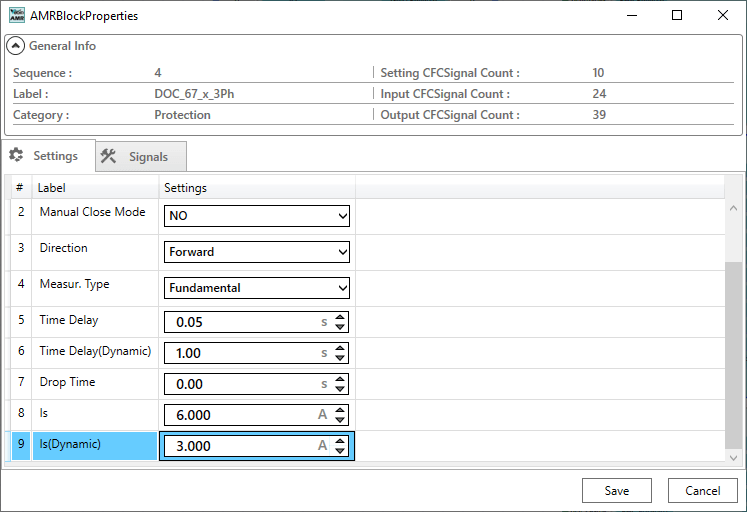Save the block properties
The image size is (747, 512).
pyautogui.click(x=617, y=490)
